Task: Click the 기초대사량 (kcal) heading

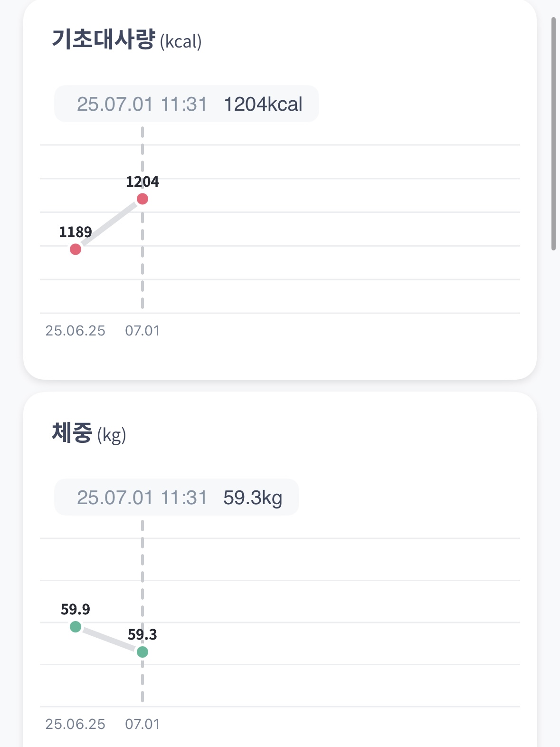Action: tap(126, 40)
